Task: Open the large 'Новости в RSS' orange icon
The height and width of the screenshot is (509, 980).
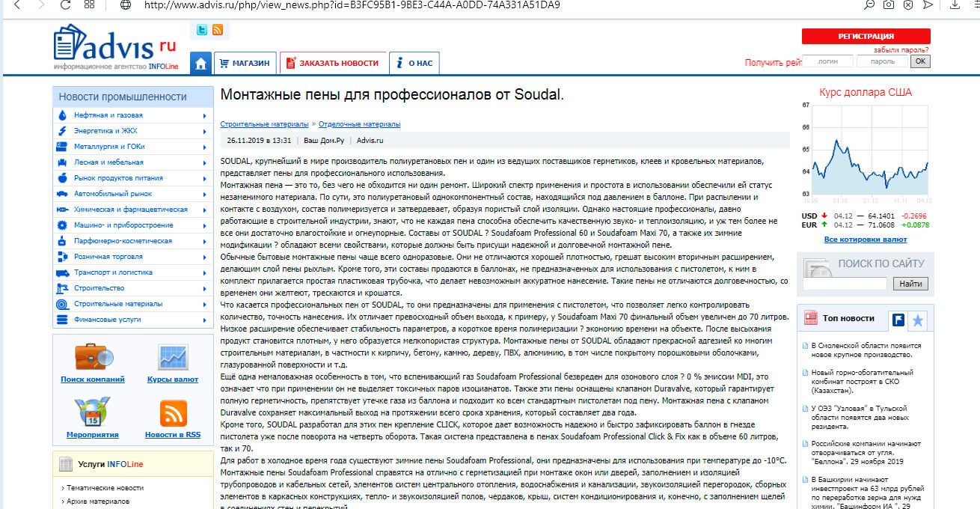Action: [x=173, y=413]
